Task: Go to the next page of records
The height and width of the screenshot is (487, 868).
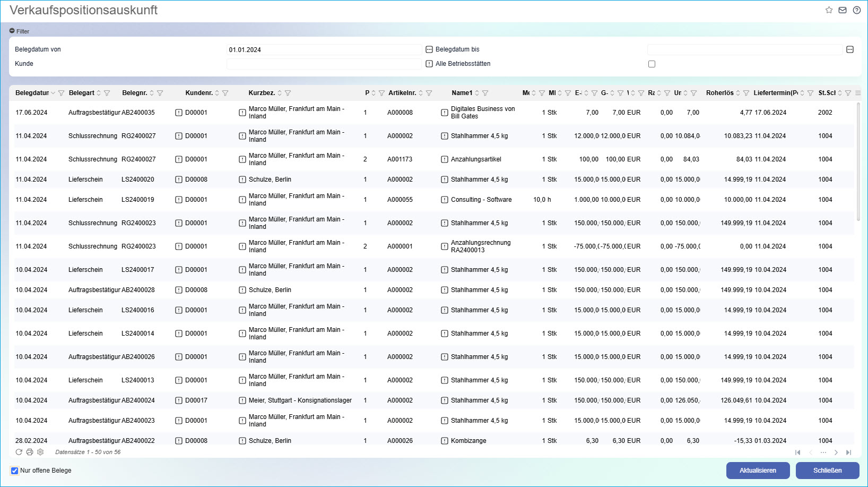Action: coord(836,452)
